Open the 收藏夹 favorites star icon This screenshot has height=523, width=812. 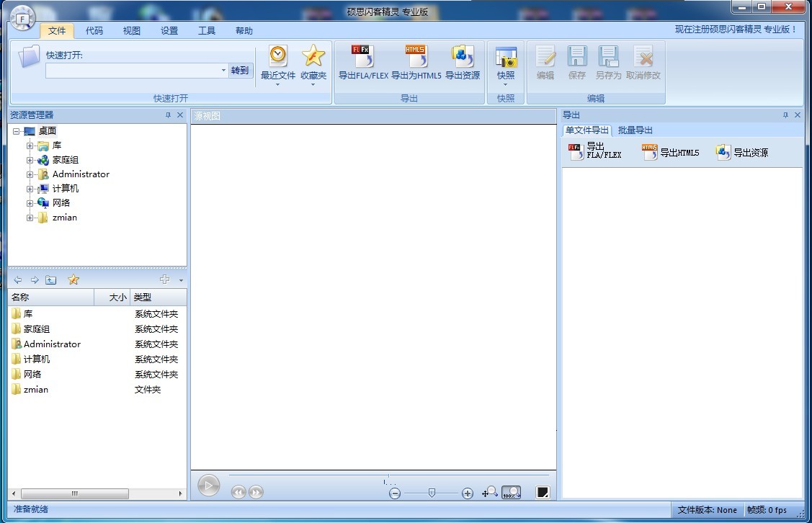313,57
